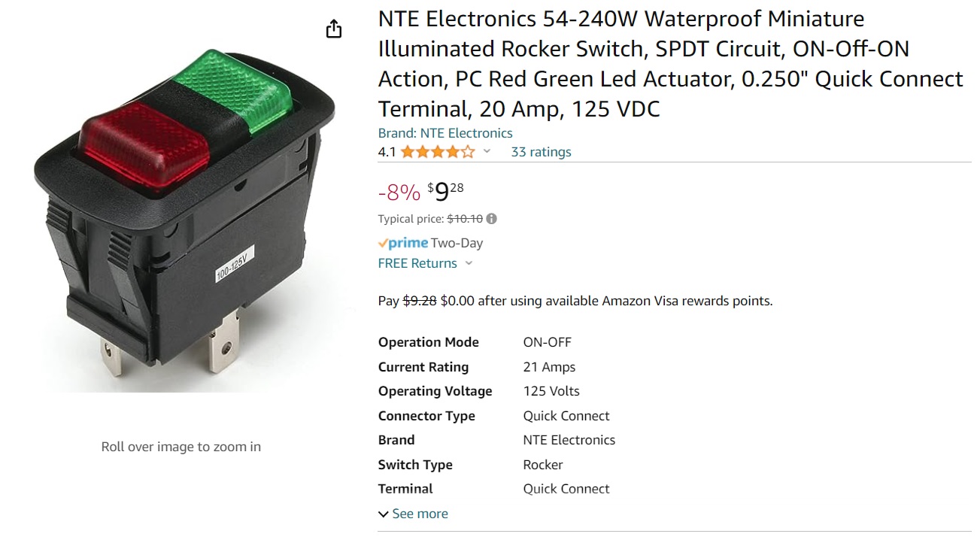980x549 pixels.
Task: Open the star rating breakdown chevron
Action: [x=487, y=152]
